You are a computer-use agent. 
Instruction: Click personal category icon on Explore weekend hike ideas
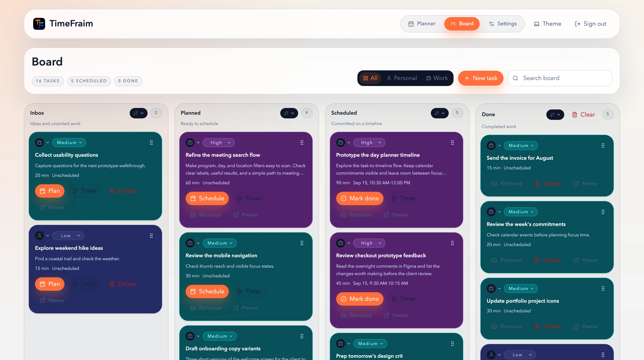click(x=40, y=236)
